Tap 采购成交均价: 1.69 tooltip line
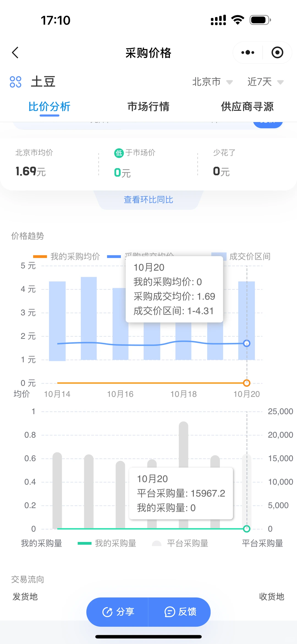 coord(174,296)
